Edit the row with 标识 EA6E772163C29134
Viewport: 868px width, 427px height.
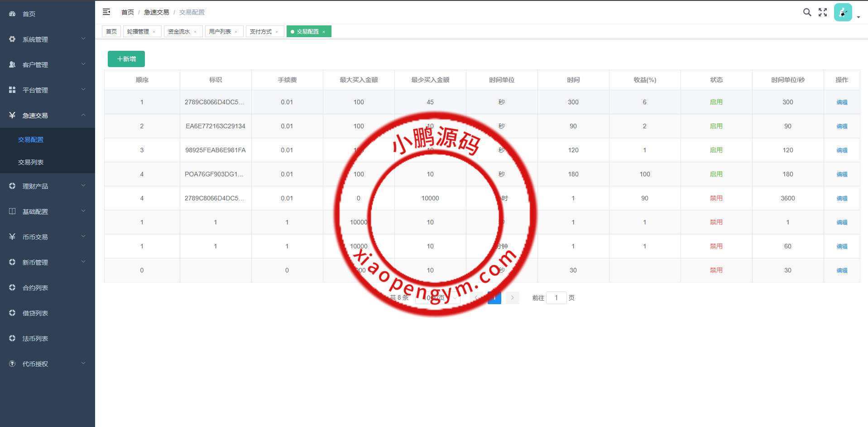tap(842, 126)
